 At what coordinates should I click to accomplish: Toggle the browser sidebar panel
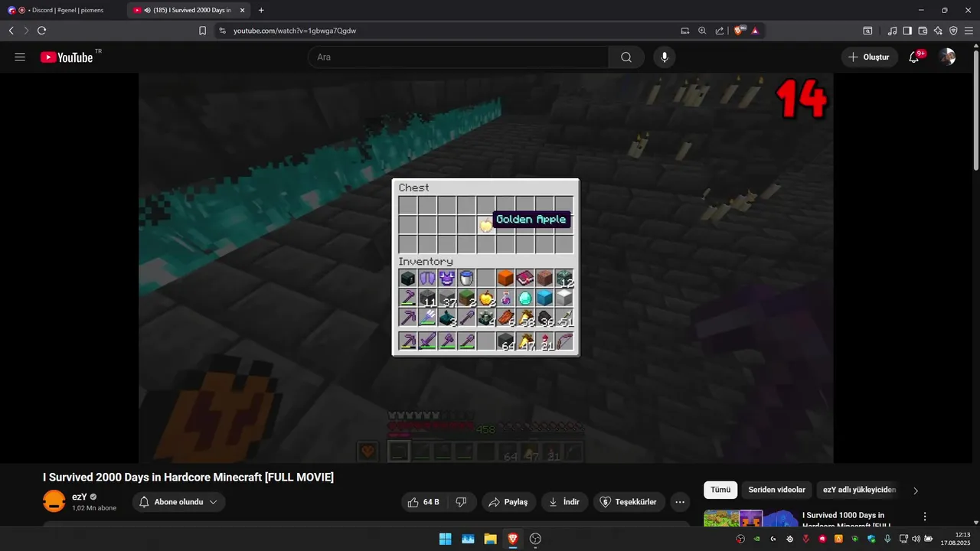click(x=907, y=31)
